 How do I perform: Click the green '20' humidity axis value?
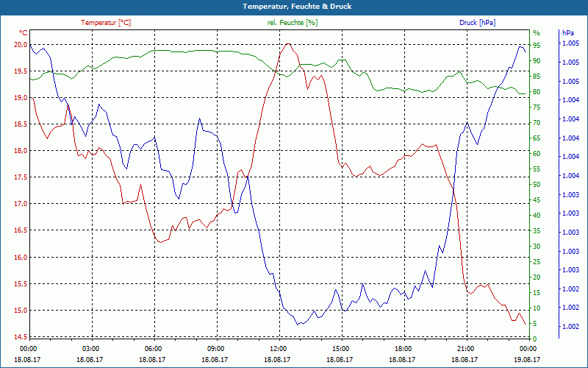(537, 277)
